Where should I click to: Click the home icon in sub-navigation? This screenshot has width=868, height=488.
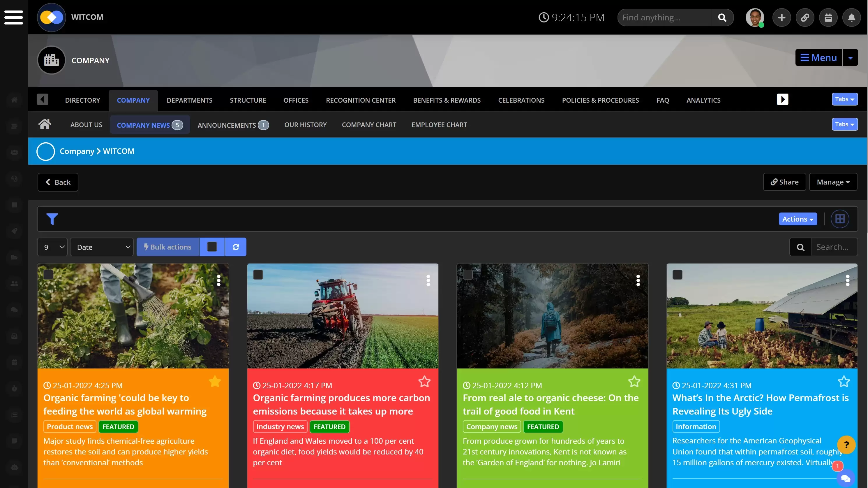45,124
